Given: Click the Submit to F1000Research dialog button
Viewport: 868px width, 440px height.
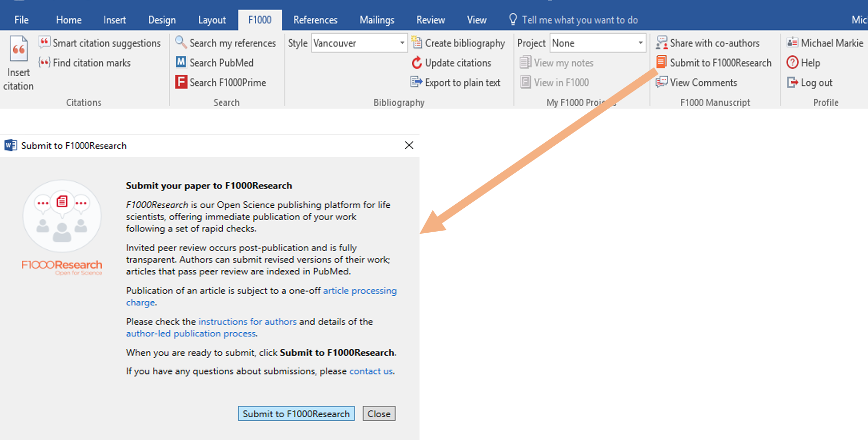Looking at the screenshot, I should point(296,414).
